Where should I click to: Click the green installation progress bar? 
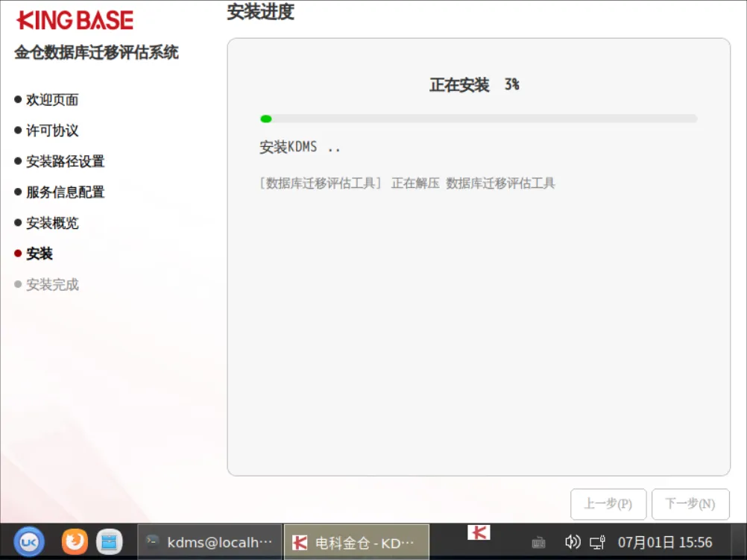[x=479, y=119]
